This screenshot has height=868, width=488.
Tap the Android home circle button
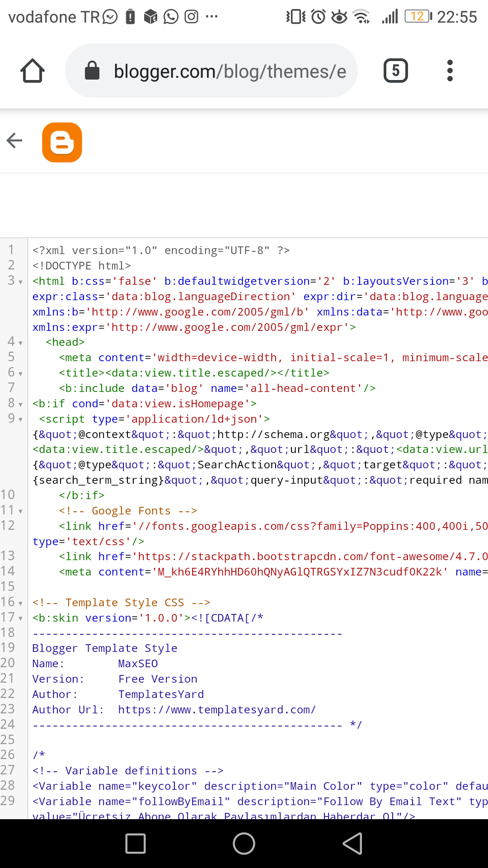coord(244,844)
